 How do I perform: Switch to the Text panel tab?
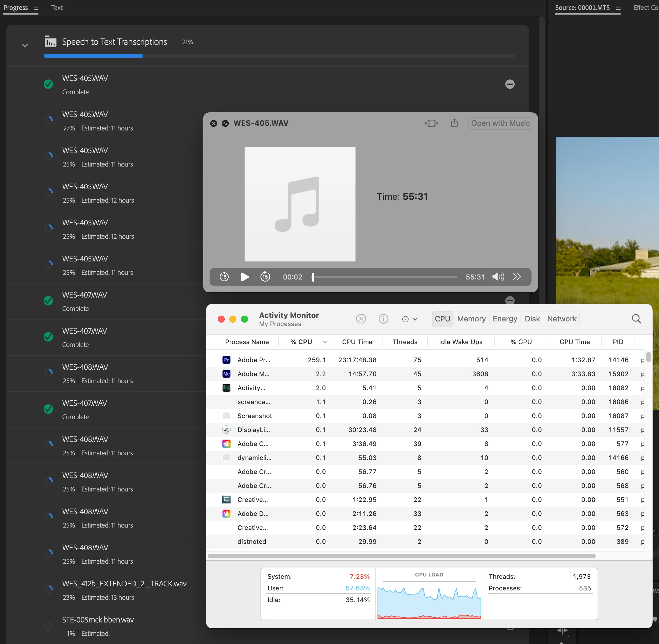pos(57,8)
